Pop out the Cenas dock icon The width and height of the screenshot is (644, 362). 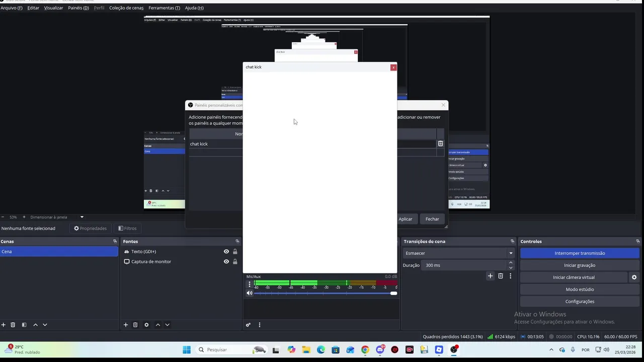[x=115, y=241]
